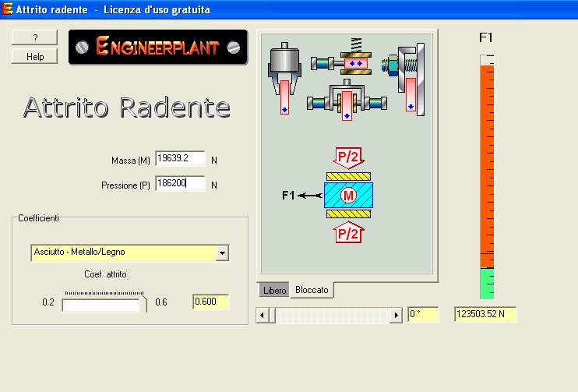Focus the Pressione (P) input field
The image size is (578, 392).
coord(180,184)
